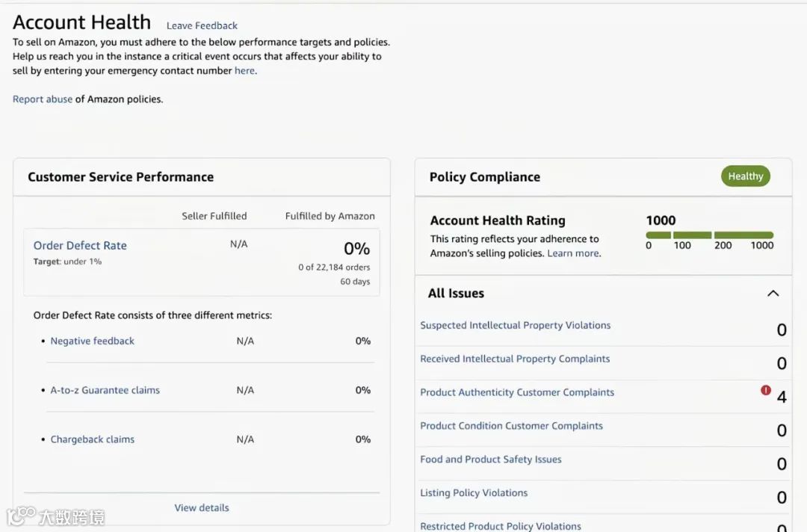Screen dimensions: 807x532
Task: Open the Report abuse link
Action: pyautogui.click(x=43, y=99)
